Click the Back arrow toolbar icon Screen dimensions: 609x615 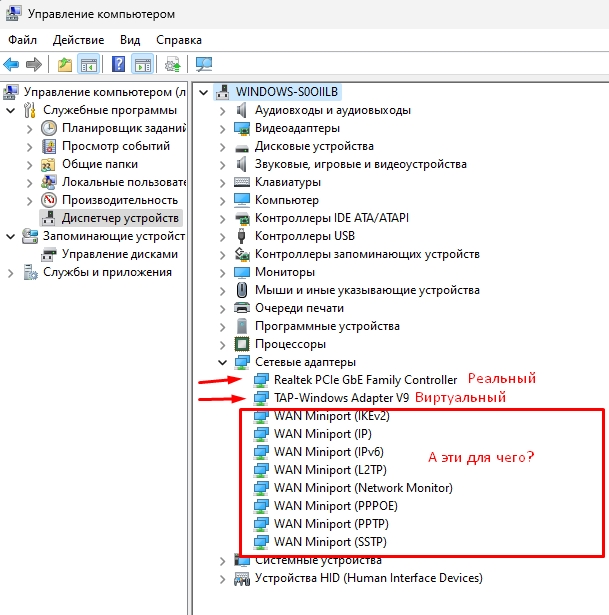pos(11,64)
